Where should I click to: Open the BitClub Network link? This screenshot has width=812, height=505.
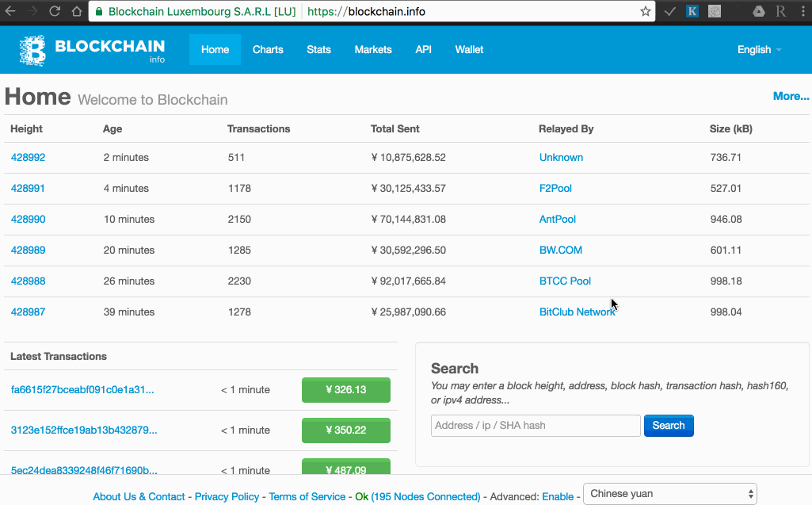point(577,312)
